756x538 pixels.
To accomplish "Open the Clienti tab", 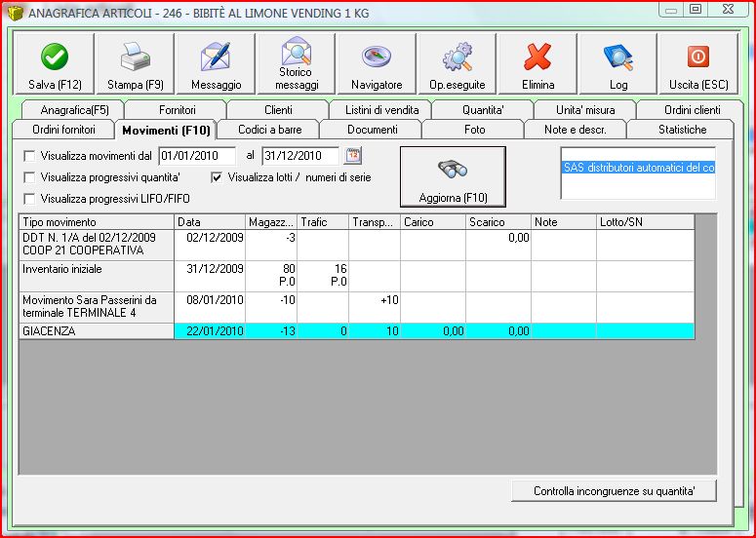I will [278, 110].
